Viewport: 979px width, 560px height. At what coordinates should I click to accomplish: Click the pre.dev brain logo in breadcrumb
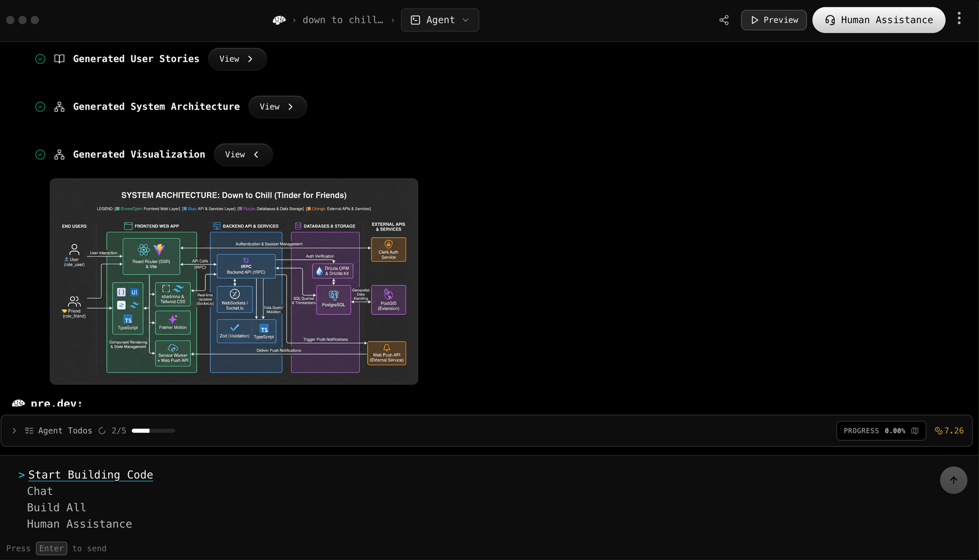pyautogui.click(x=279, y=20)
